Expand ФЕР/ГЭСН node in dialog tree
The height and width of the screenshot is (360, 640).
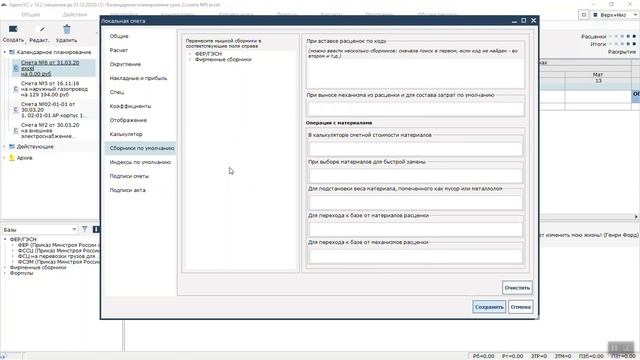pyautogui.click(x=190, y=54)
